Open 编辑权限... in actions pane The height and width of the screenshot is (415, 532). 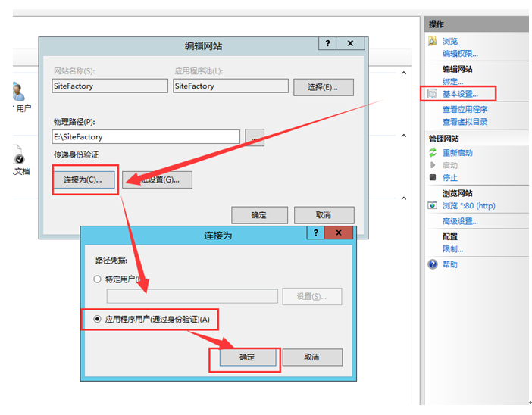(460, 54)
